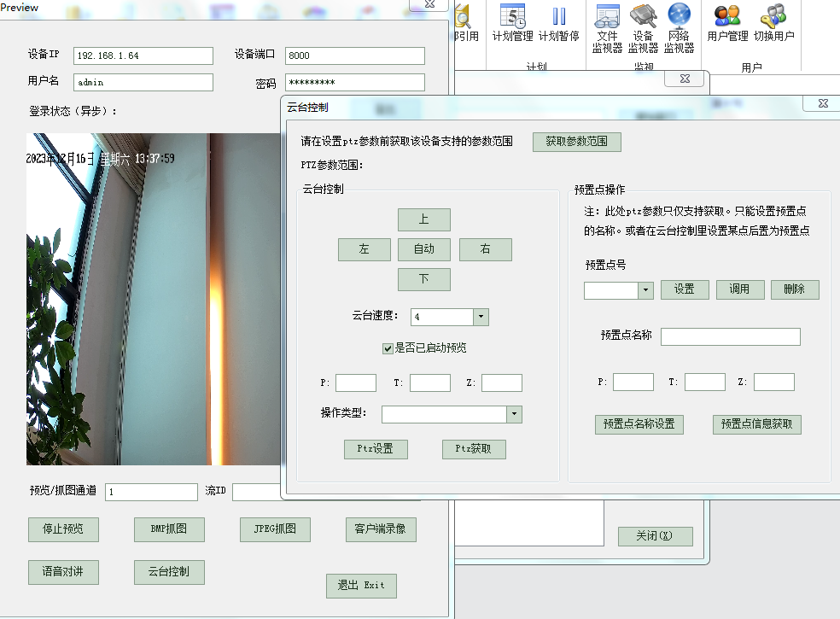Open the 网络监视器 network monitor
The height and width of the screenshot is (619, 840).
[679, 27]
